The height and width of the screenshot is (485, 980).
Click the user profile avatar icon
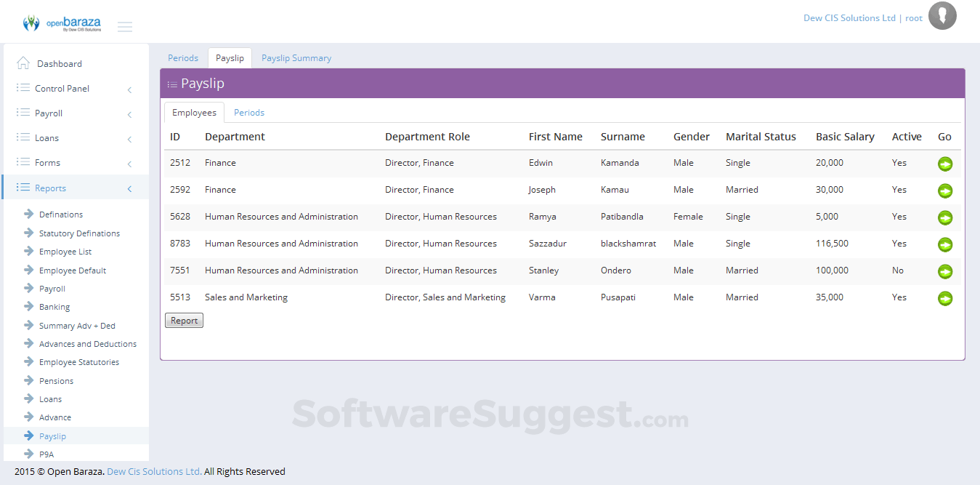[942, 15]
